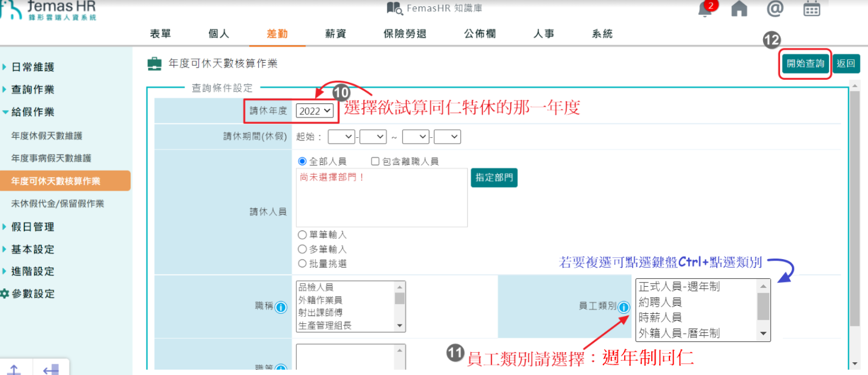
Task: Click the collapse sidebar arrow icon
Action: tap(51, 369)
